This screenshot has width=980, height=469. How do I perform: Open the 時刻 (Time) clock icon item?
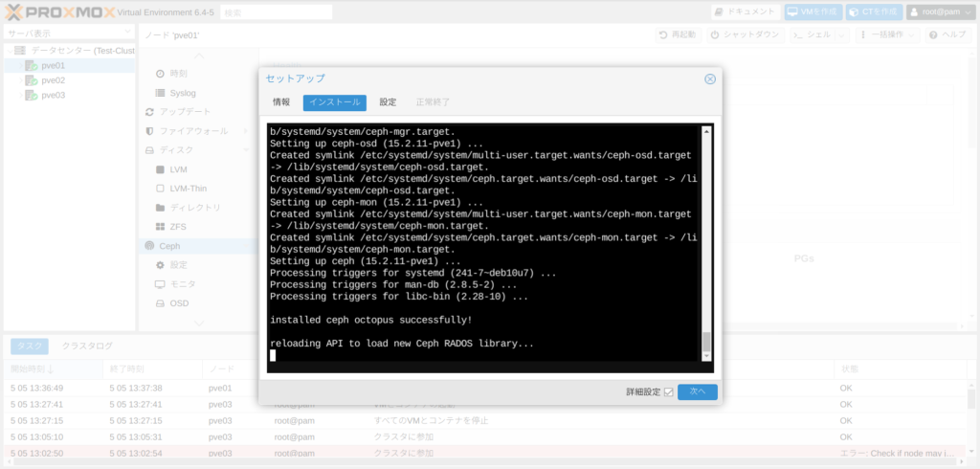click(x=160, y=74)
